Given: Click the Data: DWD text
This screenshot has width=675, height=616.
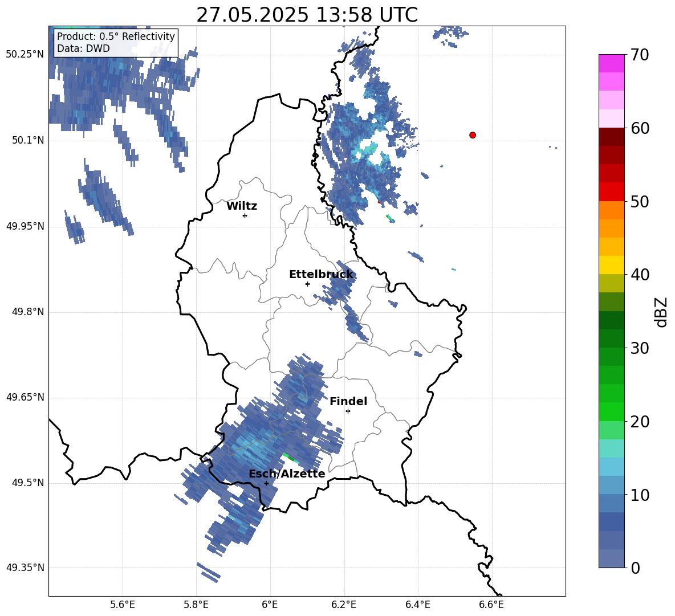Looking at the screenshot, I should pos(83,48).
